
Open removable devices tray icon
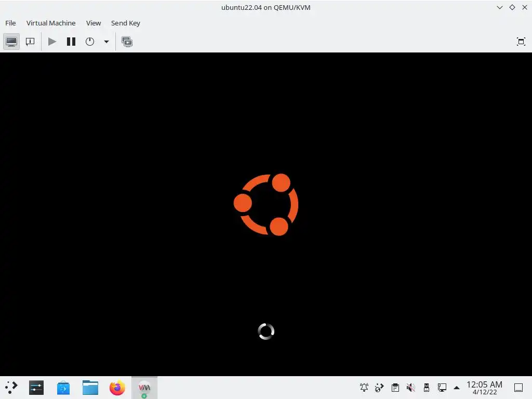click(426, 387)
